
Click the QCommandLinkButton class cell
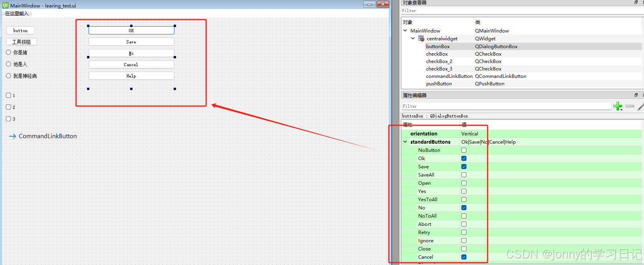point(501,76)
